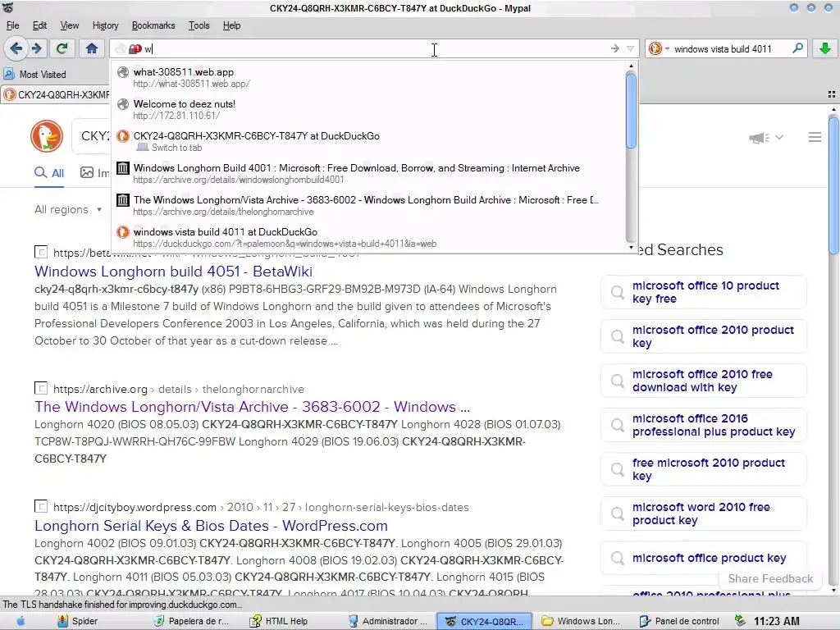Open the address bar history dropdown
The width and height of the screenshot is (840, 630).
[x=631, y=48]
